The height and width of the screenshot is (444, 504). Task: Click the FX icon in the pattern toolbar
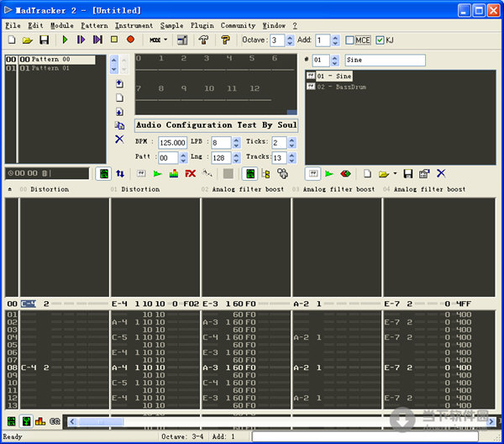[191, 173]
